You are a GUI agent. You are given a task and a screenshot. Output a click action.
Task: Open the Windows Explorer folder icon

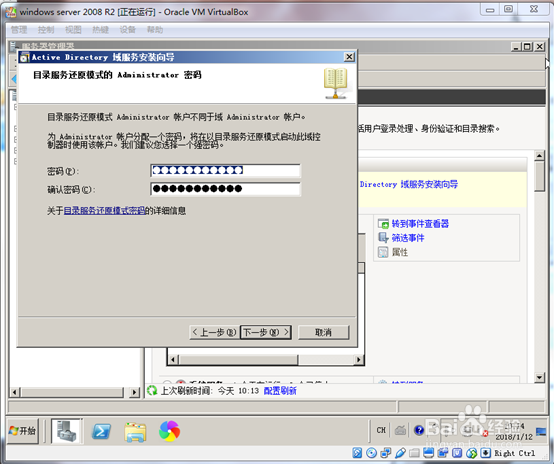(x=135, y=432)
